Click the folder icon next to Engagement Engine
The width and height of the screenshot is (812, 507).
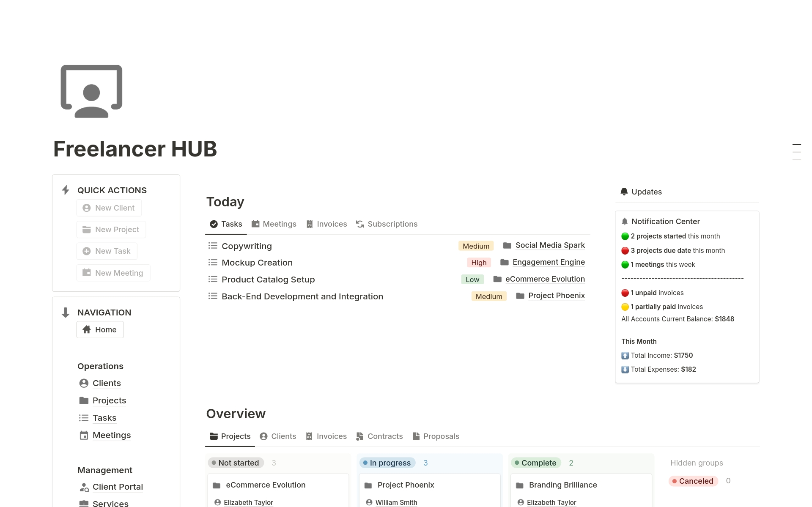click(x=504, y=262)
